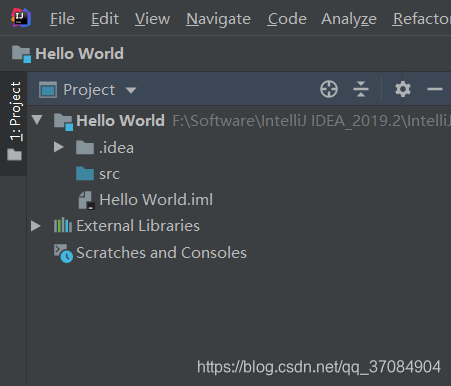
Task: Click the External Libraries bars icon
Action: pyautogui.click(x=63, y=225)
